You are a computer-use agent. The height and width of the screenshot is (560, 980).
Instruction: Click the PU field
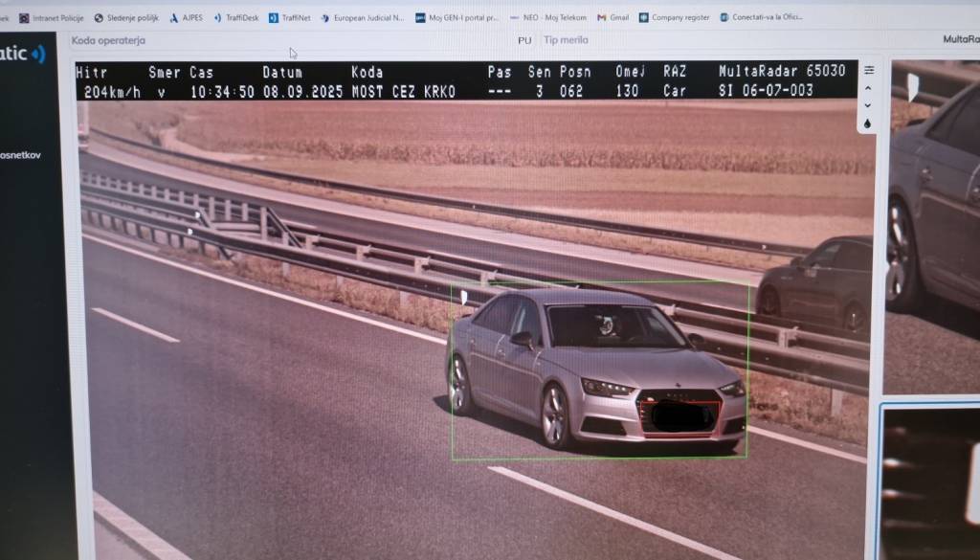click(x=523, y=41)
